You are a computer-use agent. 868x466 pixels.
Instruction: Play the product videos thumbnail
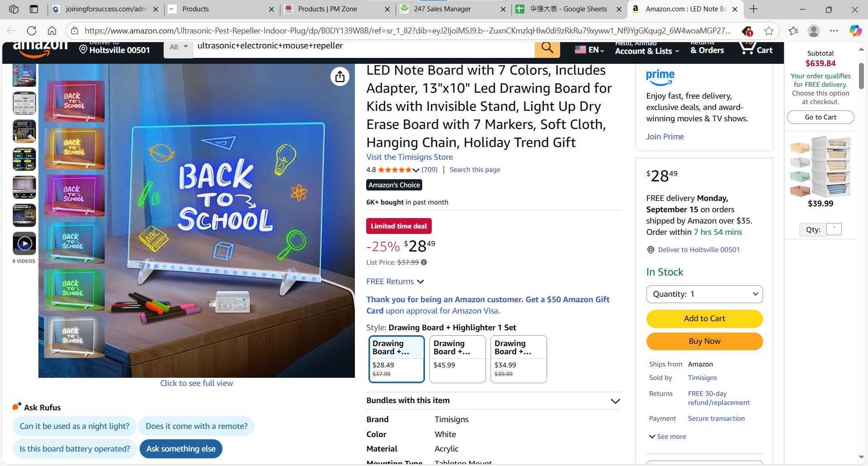pos(24,243)
